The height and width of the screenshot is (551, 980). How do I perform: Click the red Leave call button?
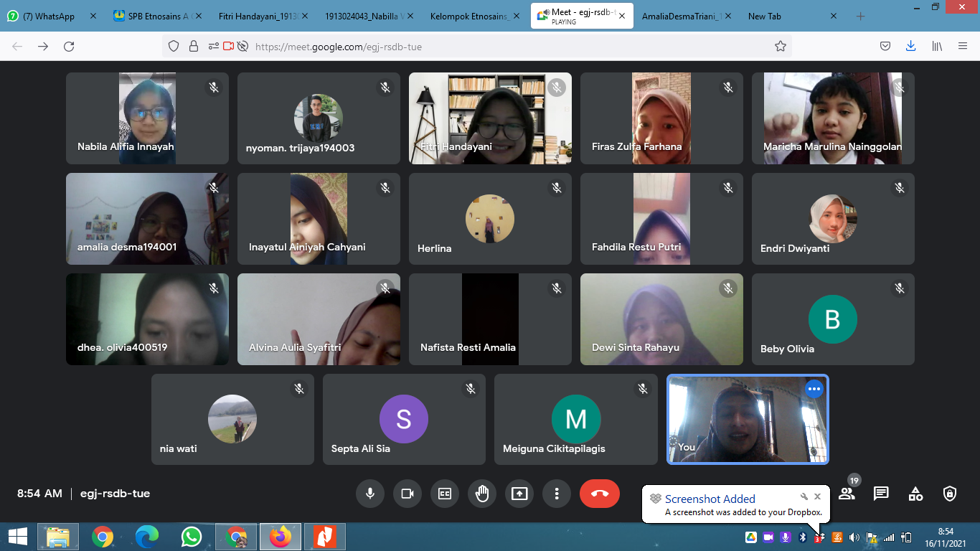(599, 494)
